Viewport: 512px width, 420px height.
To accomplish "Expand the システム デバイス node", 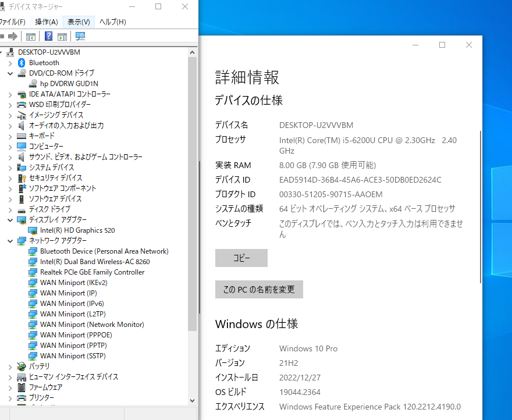I will 10,168.
